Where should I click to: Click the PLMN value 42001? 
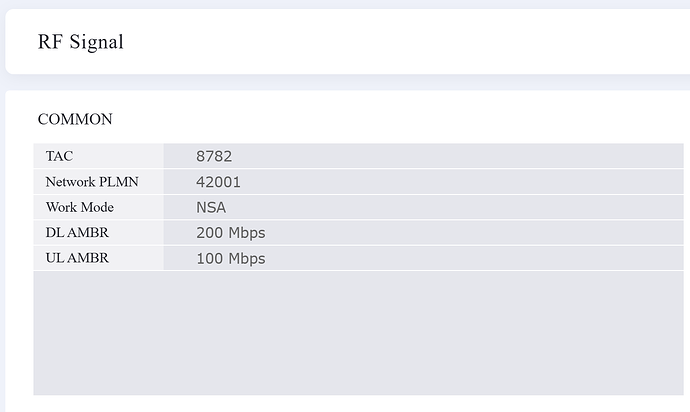[x=218, y=182]
